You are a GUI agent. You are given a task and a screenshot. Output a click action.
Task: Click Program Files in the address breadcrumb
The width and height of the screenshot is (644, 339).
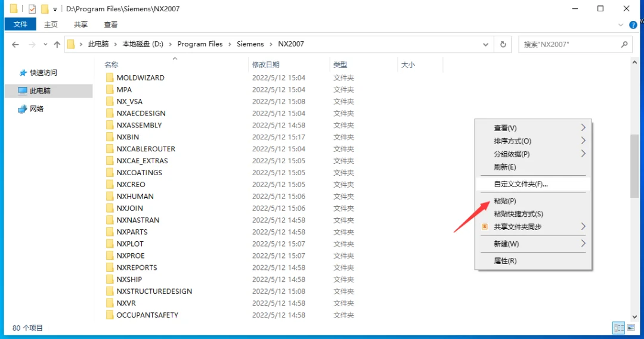point(200,44)
